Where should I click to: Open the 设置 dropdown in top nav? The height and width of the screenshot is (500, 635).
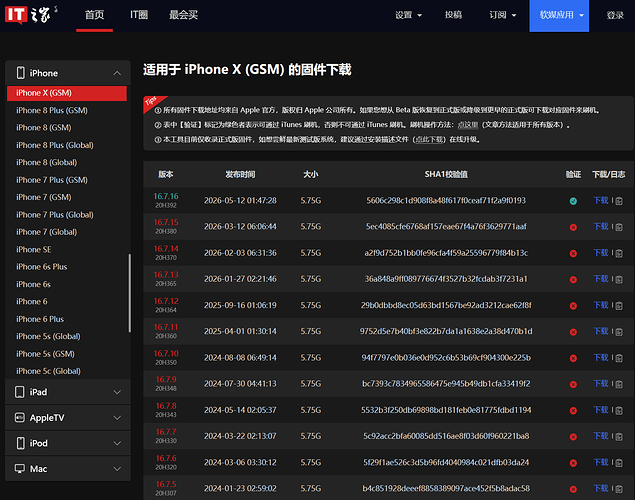408,15
